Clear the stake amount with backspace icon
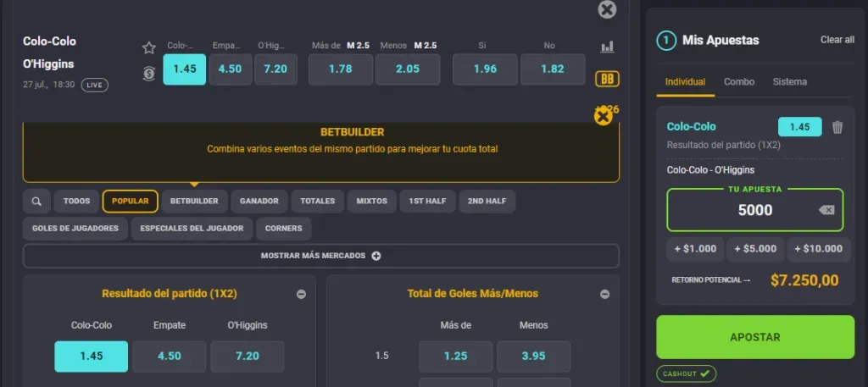Image resolution: width=868 pixels, height=387 pixels. (x=826, y=210)
